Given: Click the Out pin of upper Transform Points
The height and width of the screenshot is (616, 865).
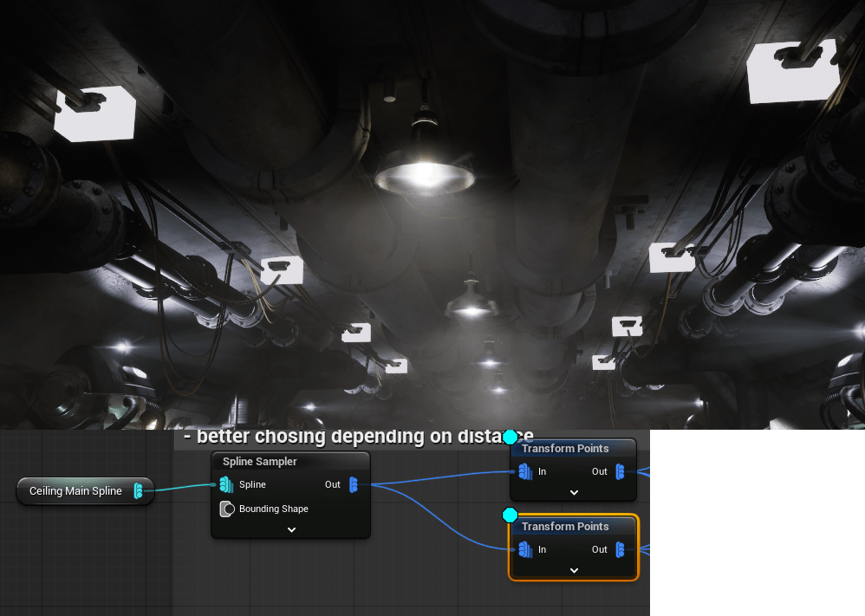Looking at the screenshot, I should (620, 471).
